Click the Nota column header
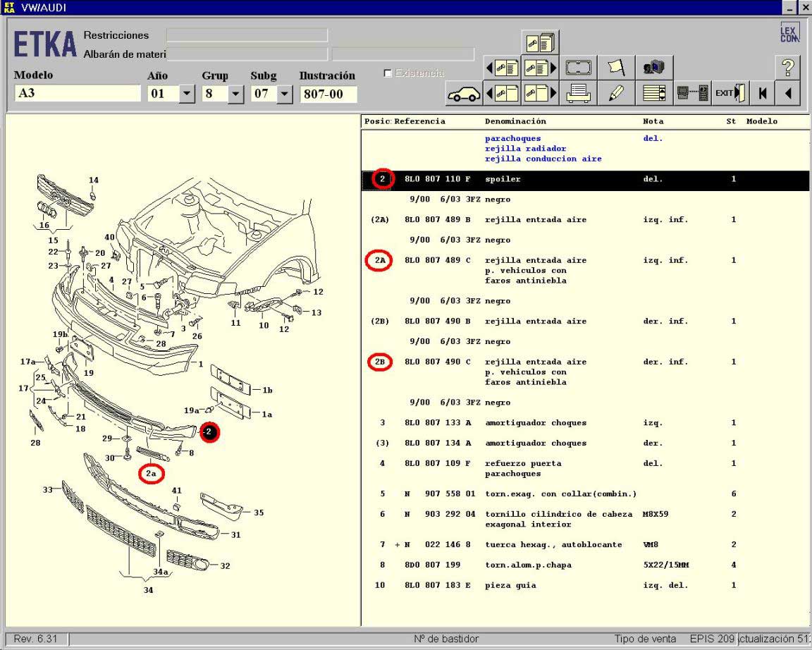 point(653,121)
